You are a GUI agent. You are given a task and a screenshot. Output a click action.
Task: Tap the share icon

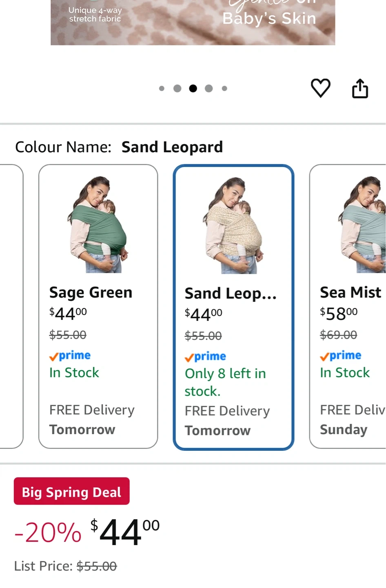pos(360,89)
